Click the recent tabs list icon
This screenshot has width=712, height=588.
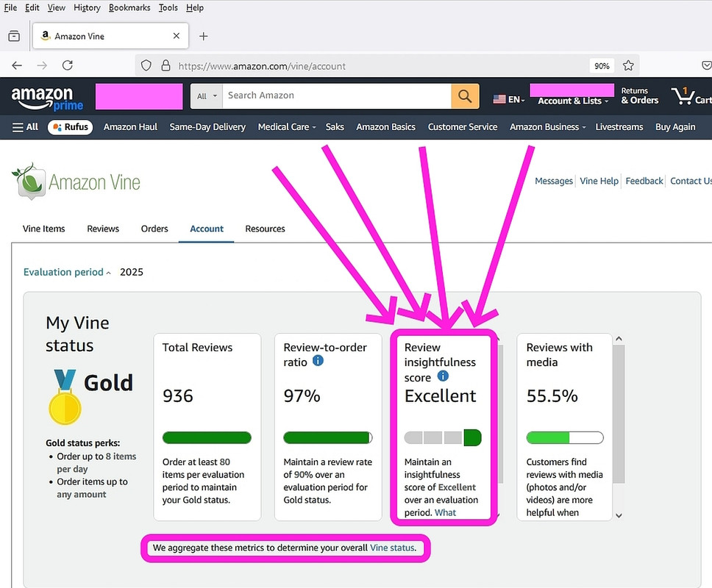click(x=14, y=36)
